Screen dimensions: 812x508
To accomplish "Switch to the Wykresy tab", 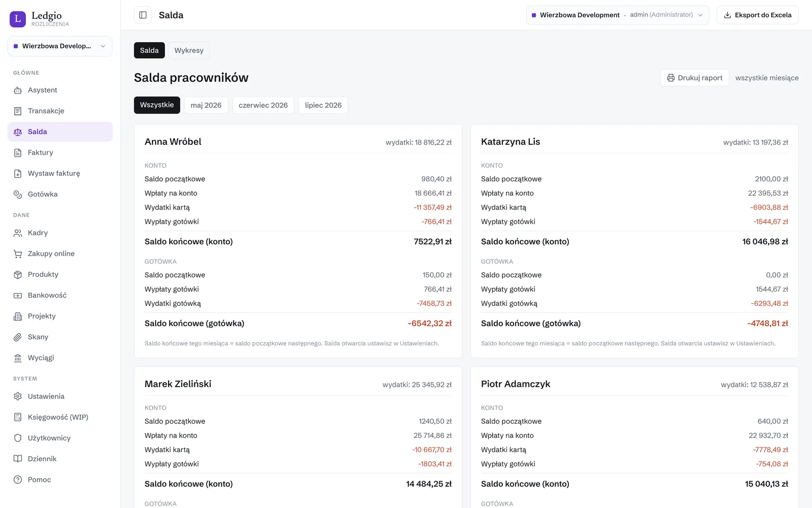I will click(x=189, y=50).
